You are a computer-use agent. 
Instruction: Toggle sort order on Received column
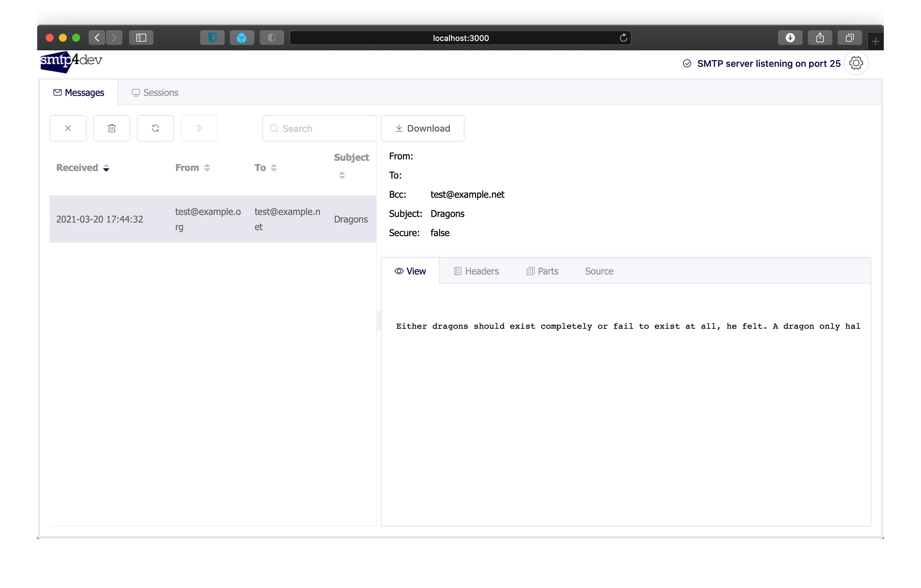[106, 167]
